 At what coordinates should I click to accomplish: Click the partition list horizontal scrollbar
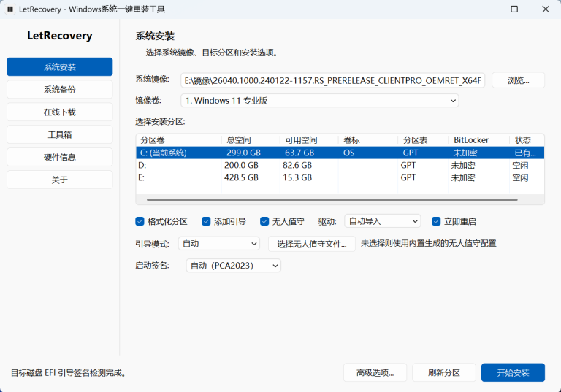coord(332,199)
